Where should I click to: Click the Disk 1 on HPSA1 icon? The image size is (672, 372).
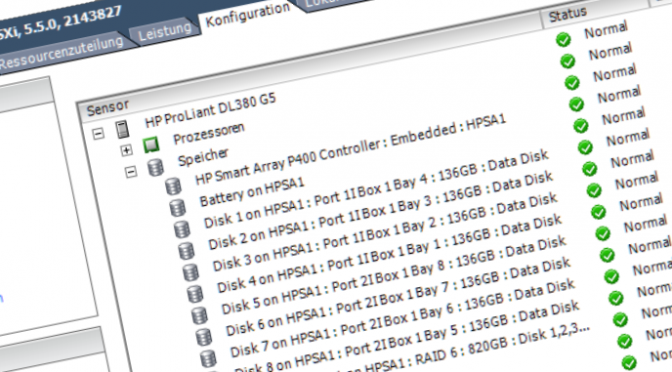(182, 229)
